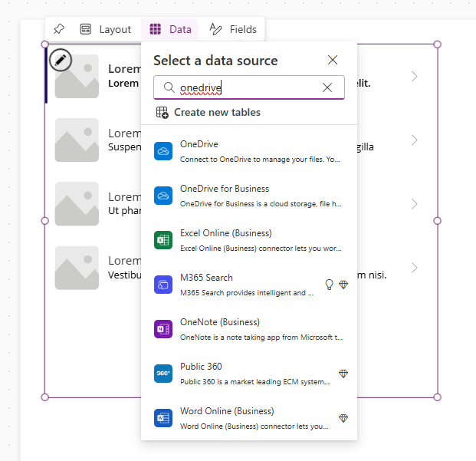This screenshot has width=476, height=461.
Task: Click the top-right gallery resize handle
Action: [437, 44]
